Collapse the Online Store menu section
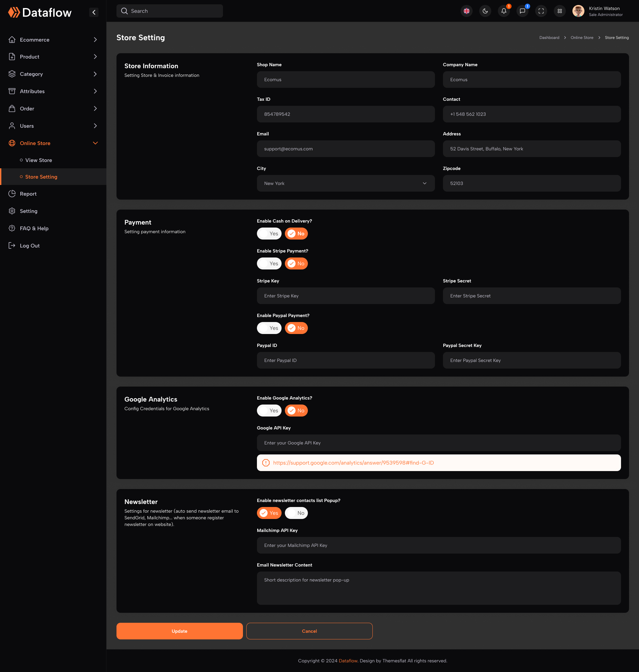This screenshot has width=639, height=672. (x=95, y=143)
